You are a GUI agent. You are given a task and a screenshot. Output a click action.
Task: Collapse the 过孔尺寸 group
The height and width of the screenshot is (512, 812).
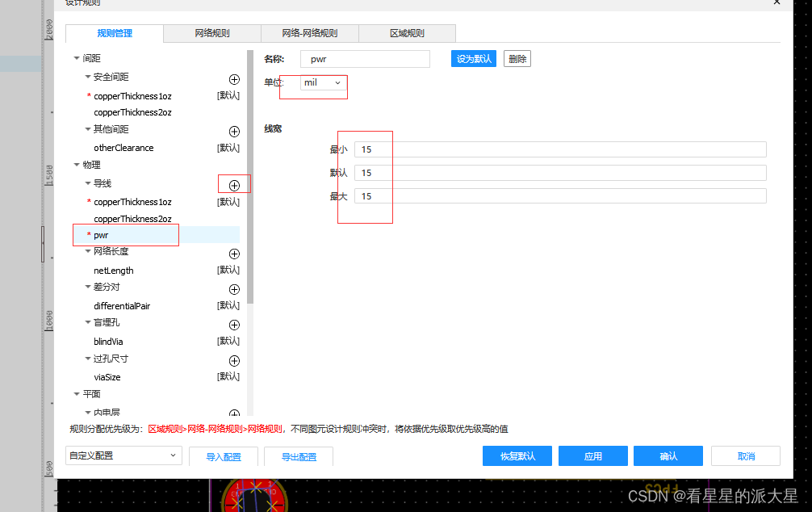pos(87,358)
